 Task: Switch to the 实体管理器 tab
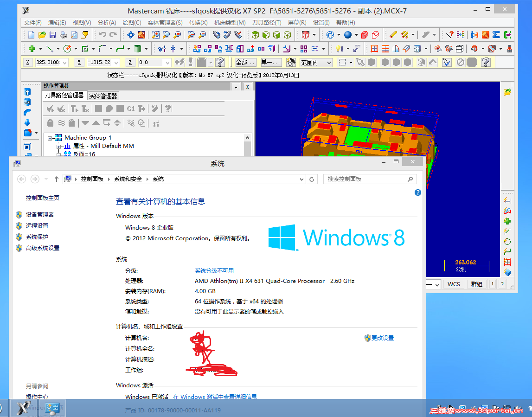[103, 96]
